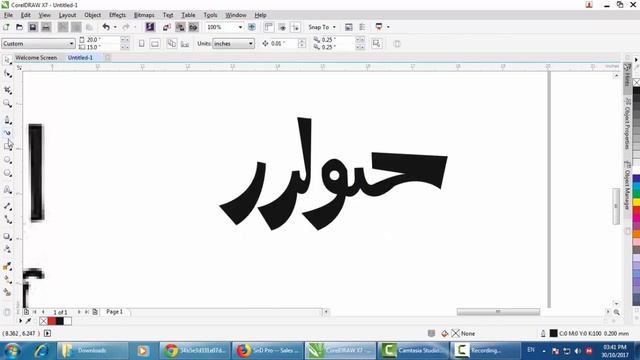
Task: Click the Open file icon
Action: pos(19,27)
